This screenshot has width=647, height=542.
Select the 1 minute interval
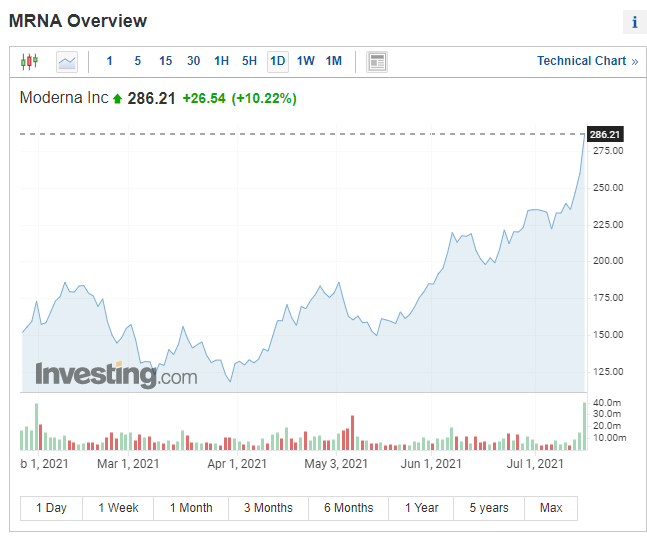[x=109, y=61]
